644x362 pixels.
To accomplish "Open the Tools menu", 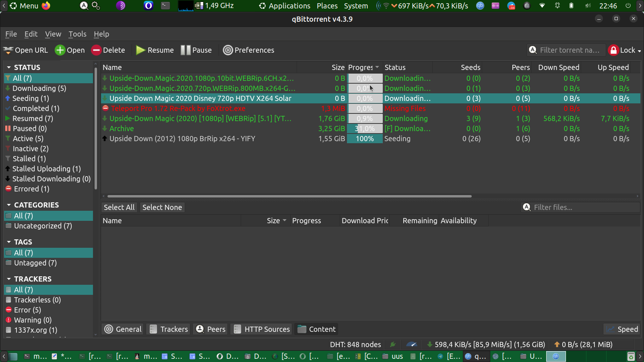I will 77,34.
